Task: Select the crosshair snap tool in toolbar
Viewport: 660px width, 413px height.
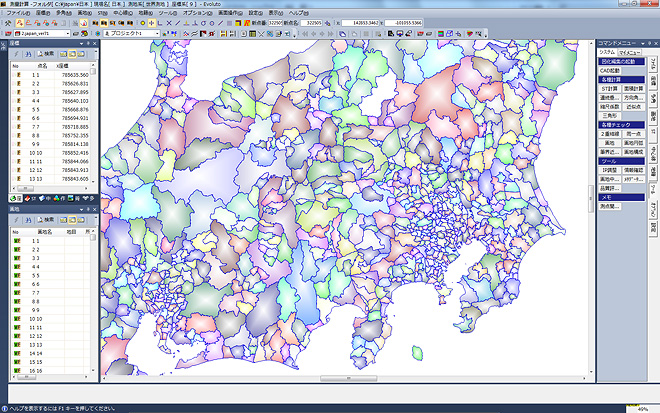Action: [152, 23]
